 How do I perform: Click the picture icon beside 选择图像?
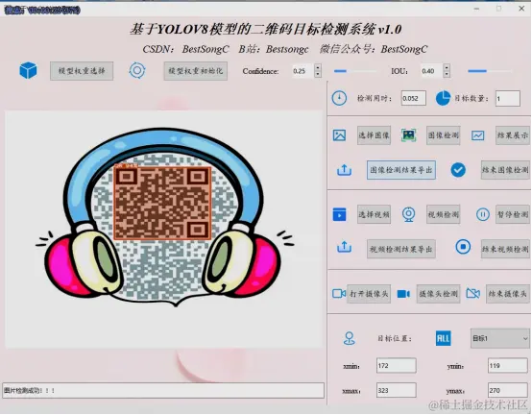339,135
